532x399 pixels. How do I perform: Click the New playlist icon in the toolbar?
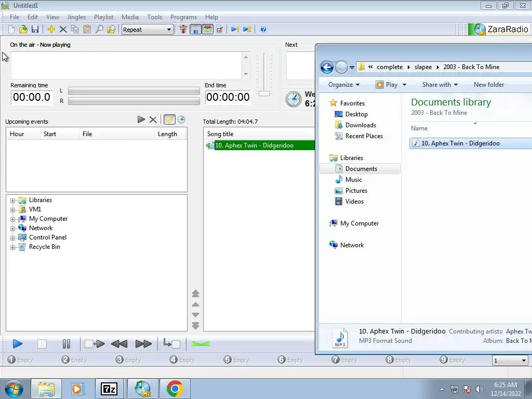click(x=11, y=29)
